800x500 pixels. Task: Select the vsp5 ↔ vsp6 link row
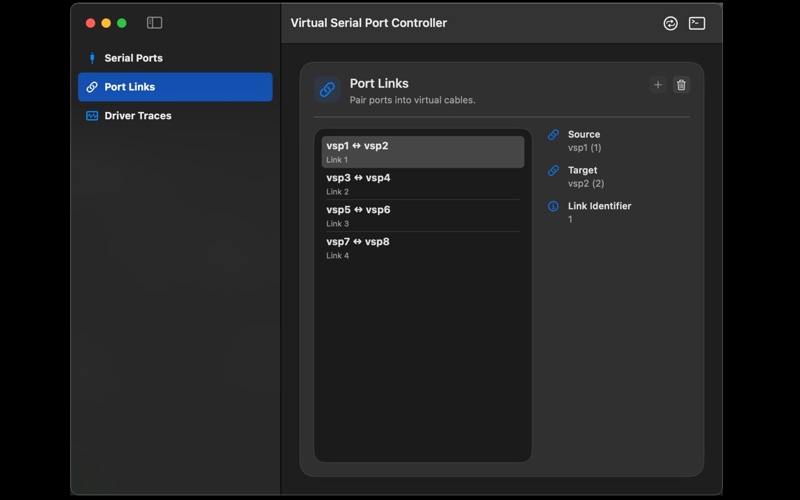point(422,216)
